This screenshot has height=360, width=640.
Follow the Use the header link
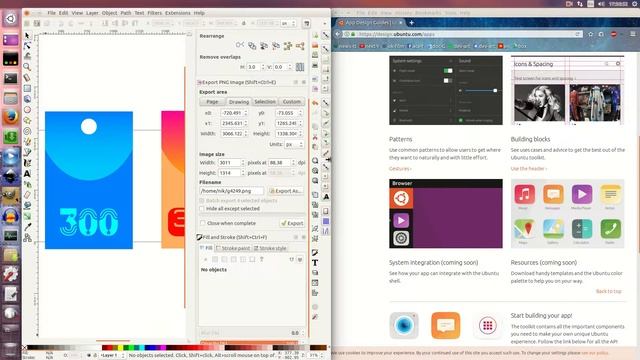coord(529,169)
